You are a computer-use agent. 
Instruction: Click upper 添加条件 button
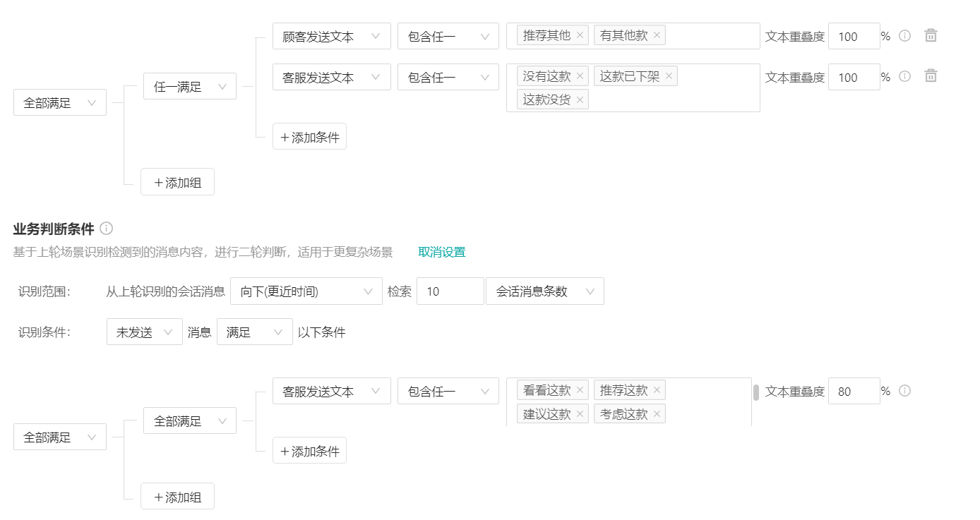309,136
